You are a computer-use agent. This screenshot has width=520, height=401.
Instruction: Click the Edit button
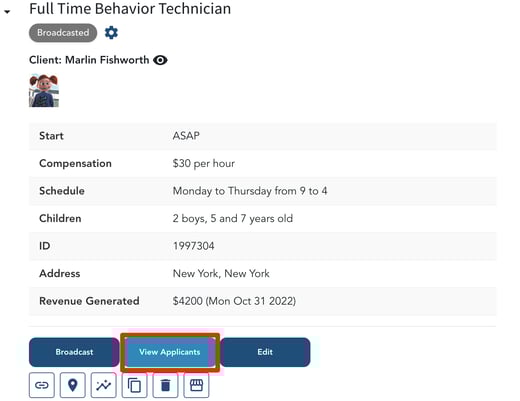tap(265, 352)
